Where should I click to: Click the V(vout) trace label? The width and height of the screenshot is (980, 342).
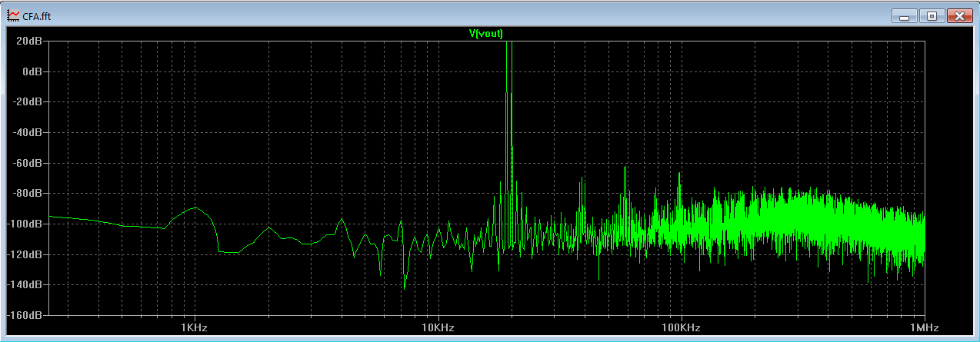click(x=486, y=33)
